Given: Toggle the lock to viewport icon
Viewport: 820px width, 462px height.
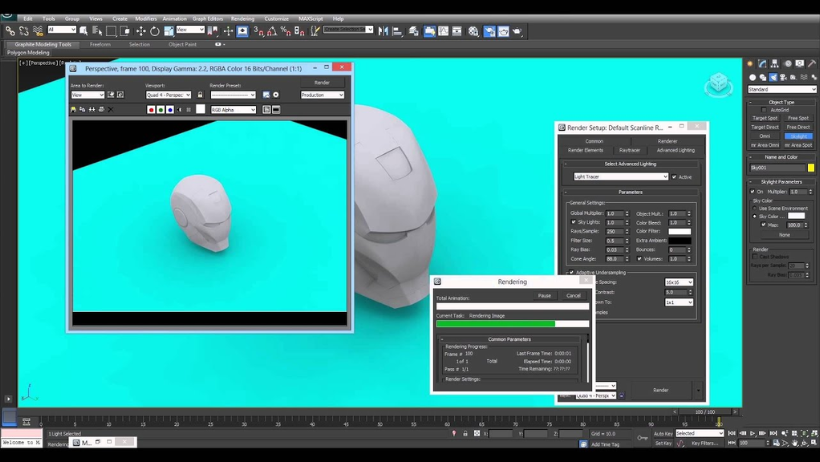Looking at the screenshot, I should [x=200, y=95].
